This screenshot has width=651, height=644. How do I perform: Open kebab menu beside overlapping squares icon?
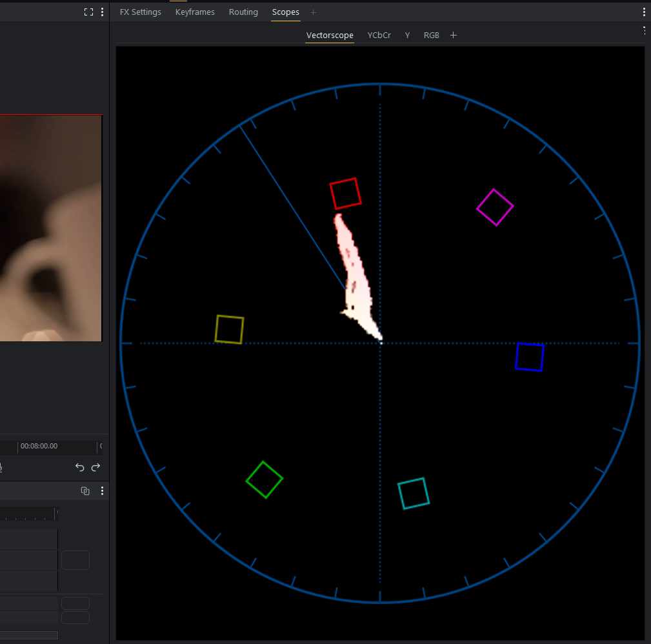pos(102,491)
